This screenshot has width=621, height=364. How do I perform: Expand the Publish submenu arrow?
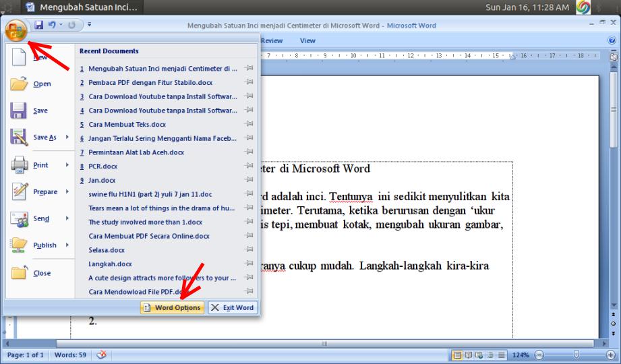(67, 245)
